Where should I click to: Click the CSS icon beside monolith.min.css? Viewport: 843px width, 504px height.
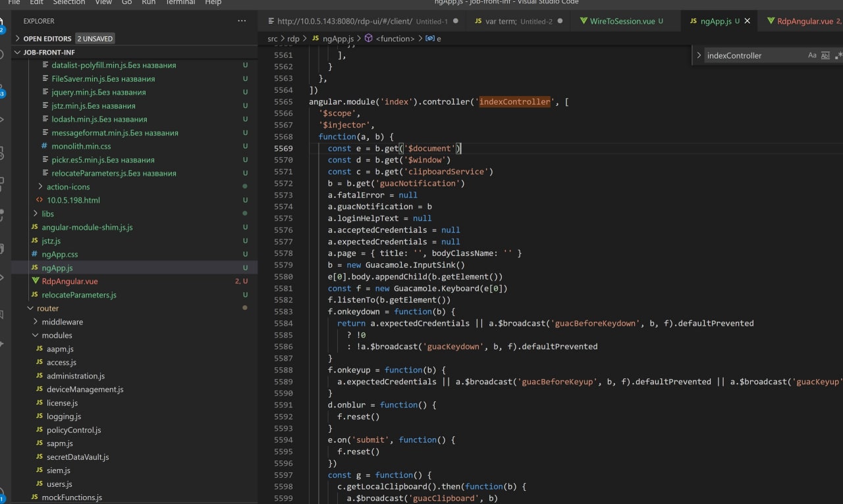pyautogui.click(x=44, y=146)
